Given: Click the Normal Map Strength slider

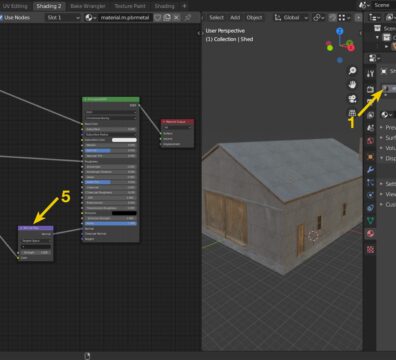Looking at the screenshot, I should 36,252.
